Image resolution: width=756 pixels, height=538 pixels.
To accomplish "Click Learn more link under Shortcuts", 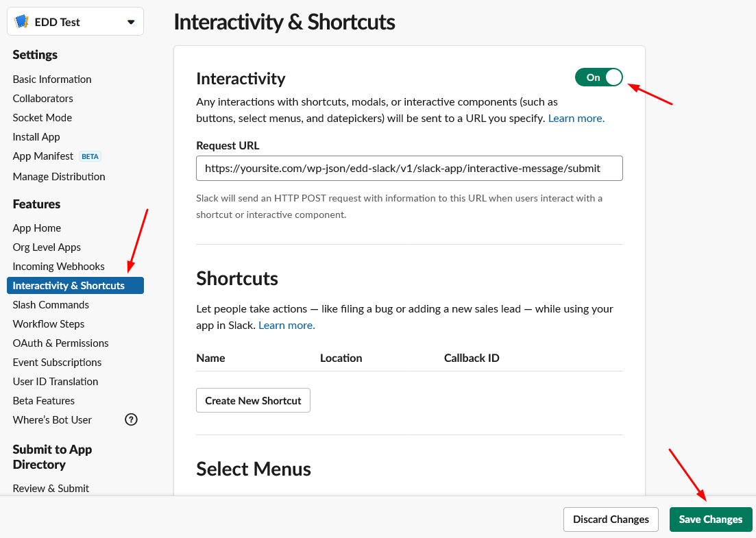I will point(286,326).
